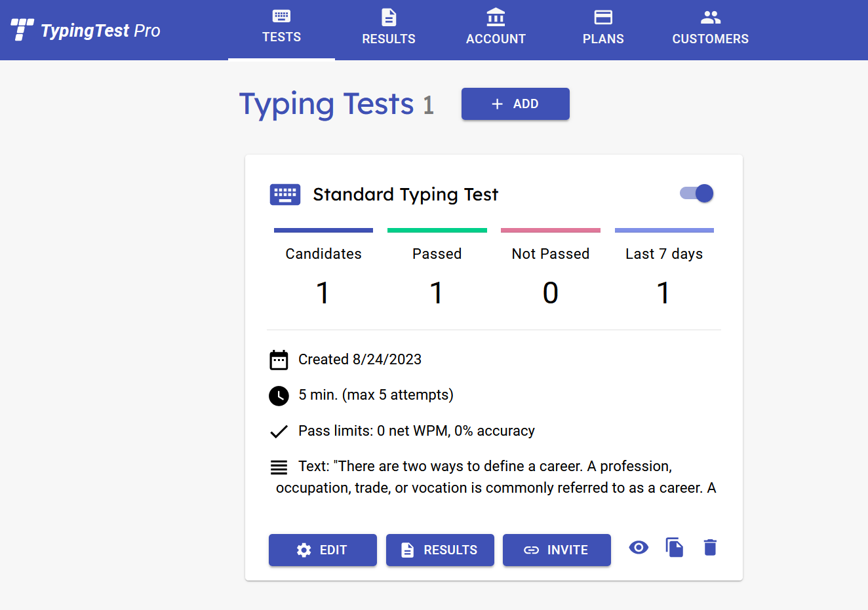The width and height of the screenshot is (868, 610).
Task: Click the keyboard icon beside Standard Typing Test
Action: click(x=285, y=194)
